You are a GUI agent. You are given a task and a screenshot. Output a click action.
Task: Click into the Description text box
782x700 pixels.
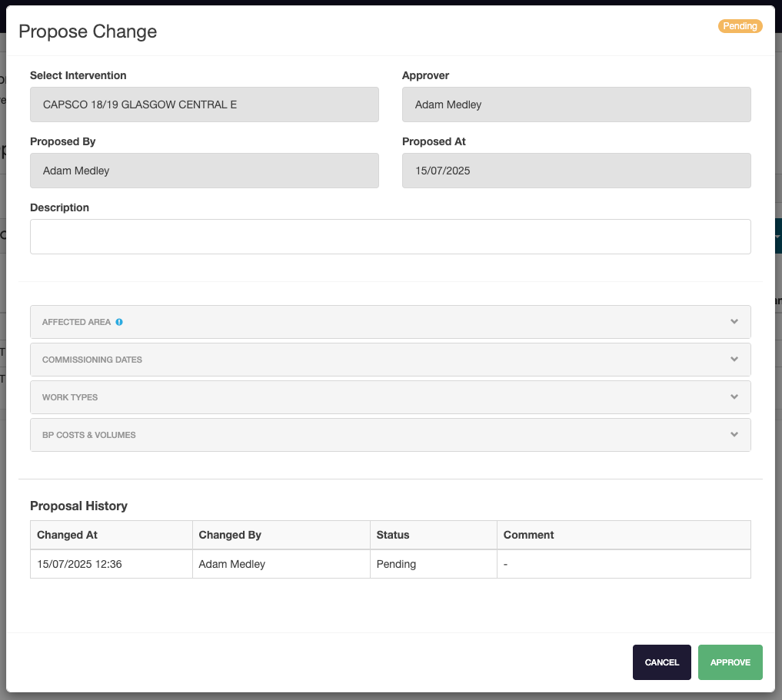click(x=390, y=237)
